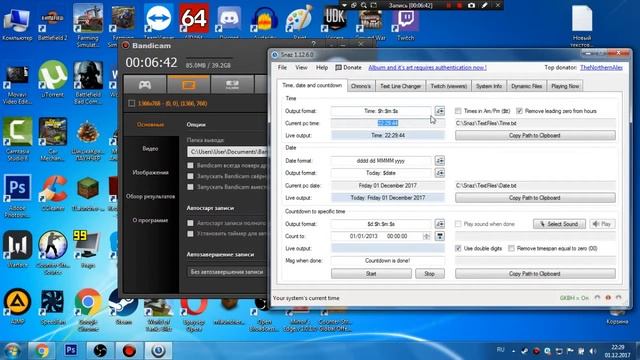
Task: Open the variable picker beside Today: $date format
Action: 440,173
